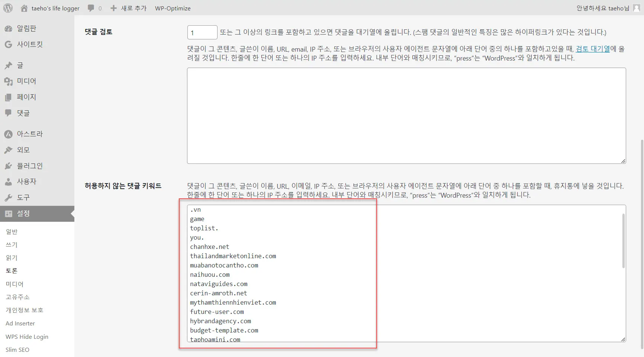The width and height of the screenshot is (644, 357).
Task: Click the 검토 대기열 link
Action: [x=593, y=49]
